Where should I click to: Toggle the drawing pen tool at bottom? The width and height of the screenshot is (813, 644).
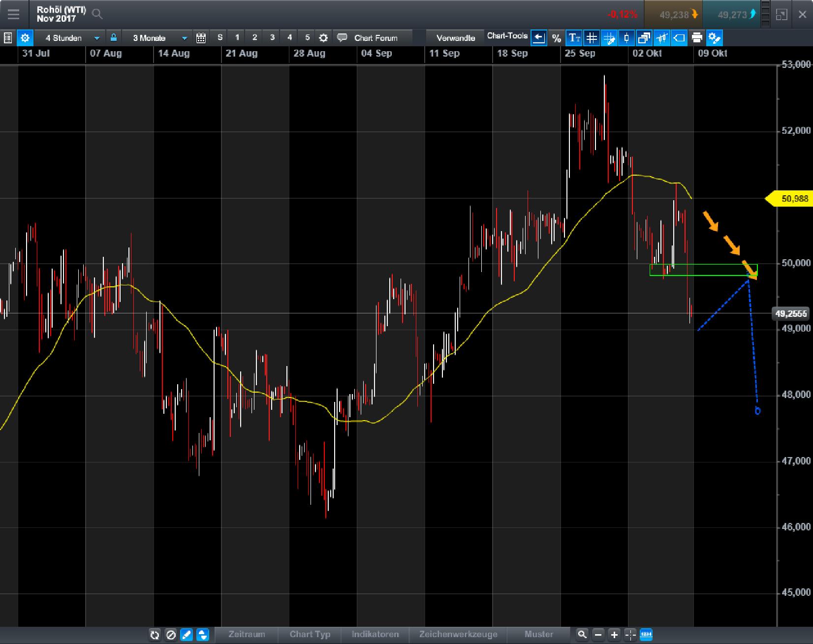[x=187, y=635]
